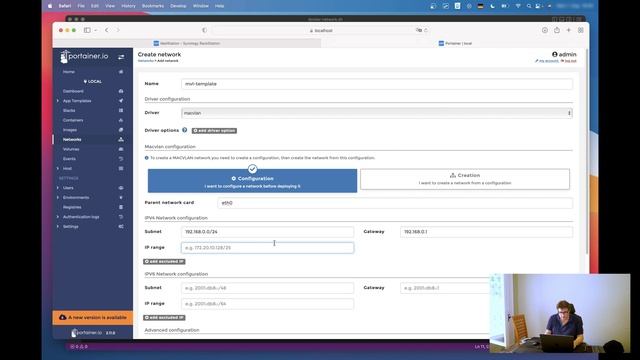
Task: Click the Safari back arrow
Action: [x=107, y=30]
